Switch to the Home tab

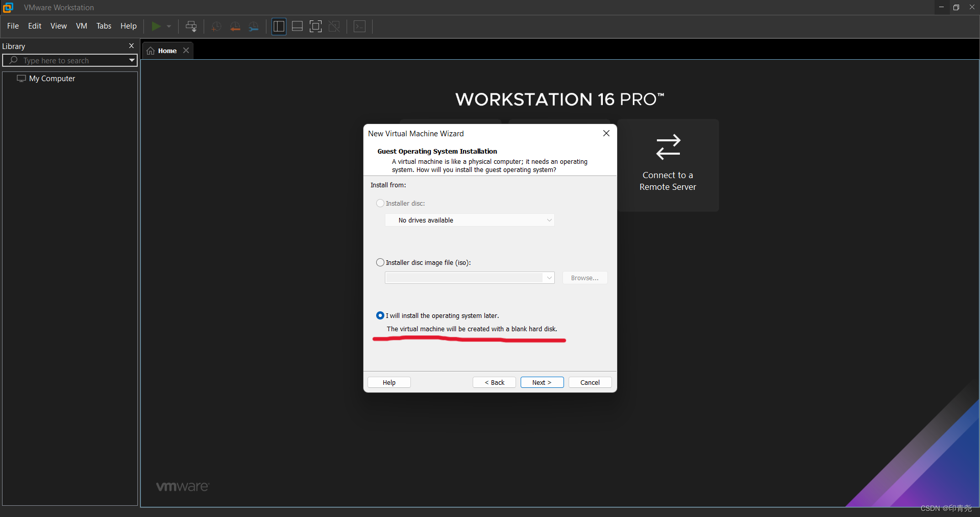(x=167, y=51)
